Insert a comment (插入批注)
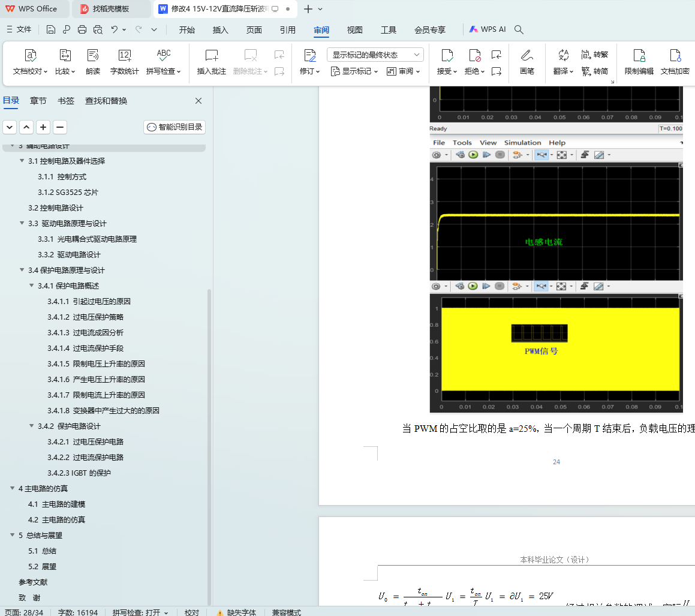695x616 pixels. (212, 62)
